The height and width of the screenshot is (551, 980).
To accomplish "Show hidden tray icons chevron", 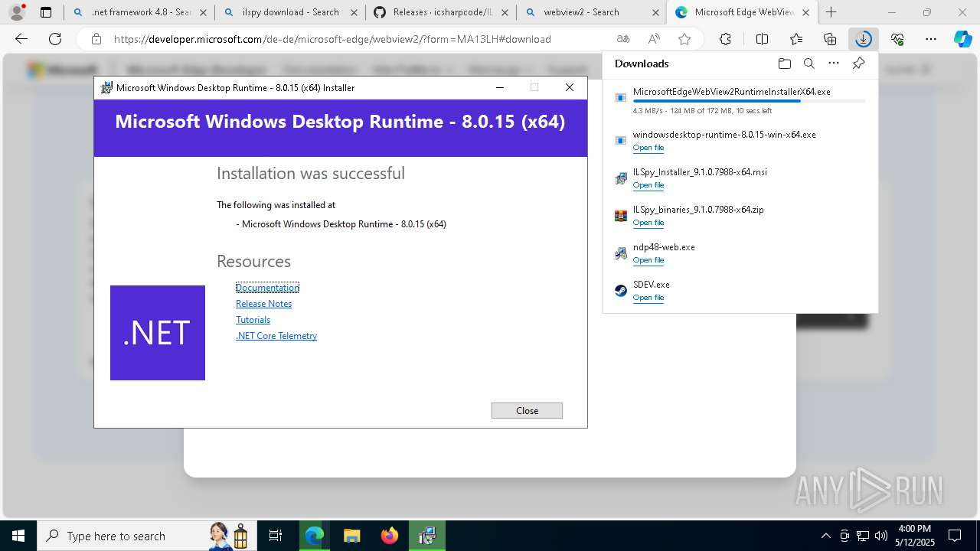I will (825, 536).
